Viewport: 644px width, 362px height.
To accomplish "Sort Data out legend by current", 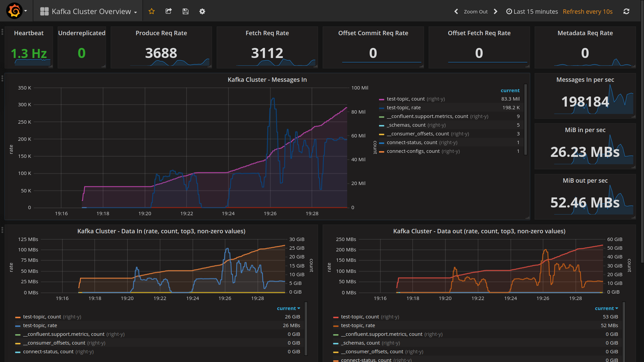I will point(606,308).
